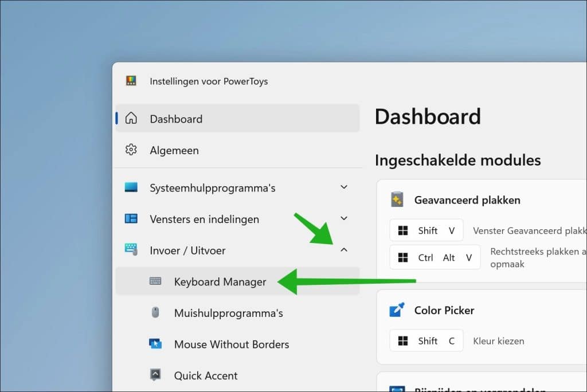The width and height of the screenshot is (587, 392).
Task: Open Keyboard Manager settings
Action: tap(237, 281)
